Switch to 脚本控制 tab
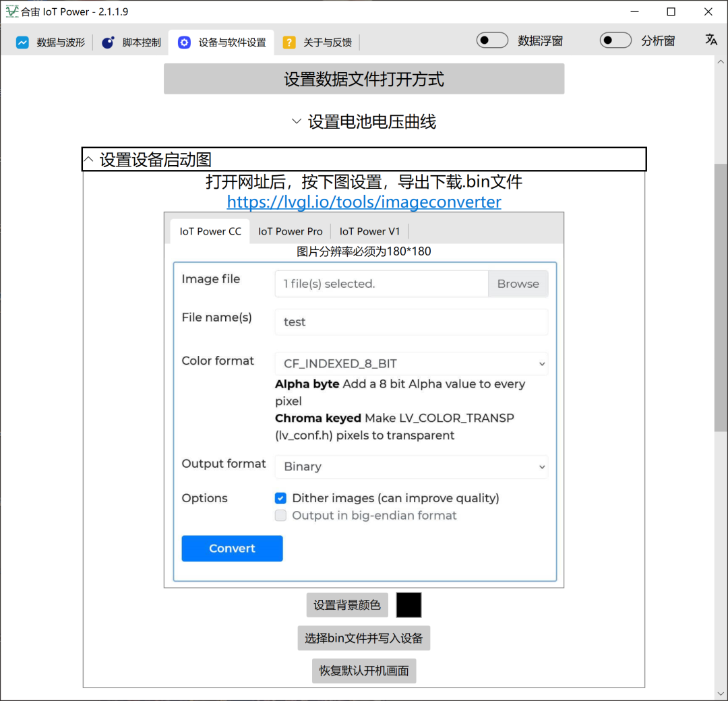 (131, 42)
